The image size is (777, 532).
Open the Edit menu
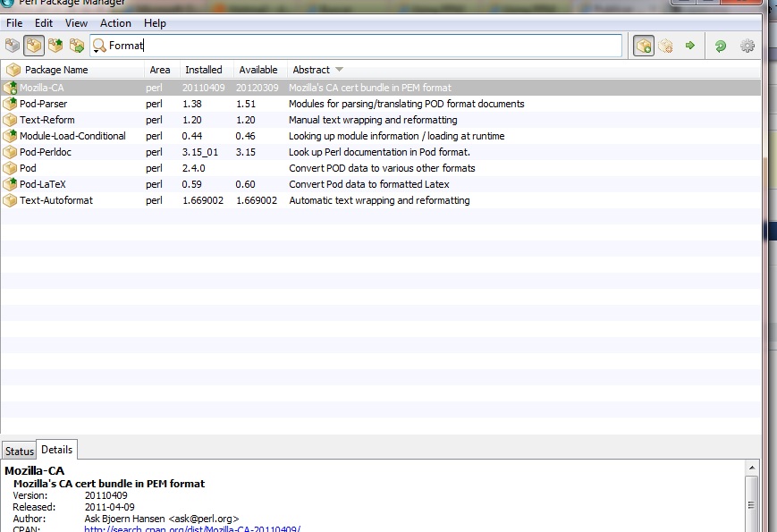44,23
